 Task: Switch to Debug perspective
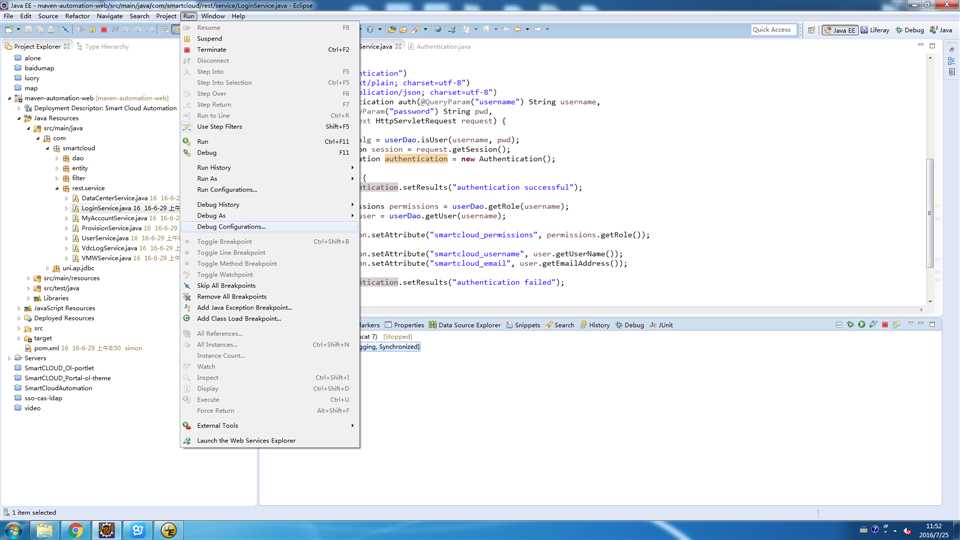pos(910,30)
